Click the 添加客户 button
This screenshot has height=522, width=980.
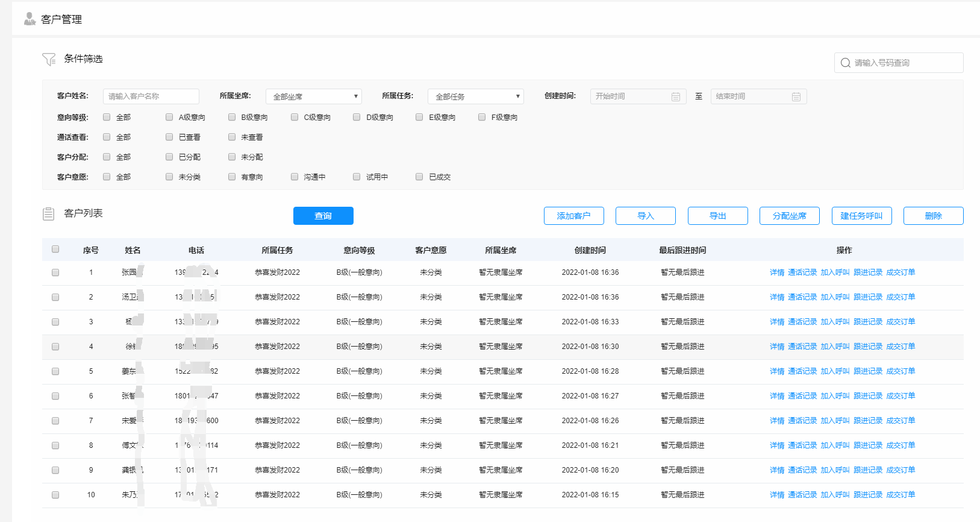click(x=574, y=216)
